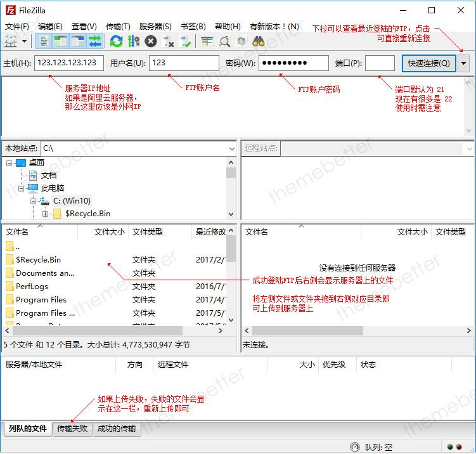
Task: Click the disconnect from server icon
Action: coord(169,41)
